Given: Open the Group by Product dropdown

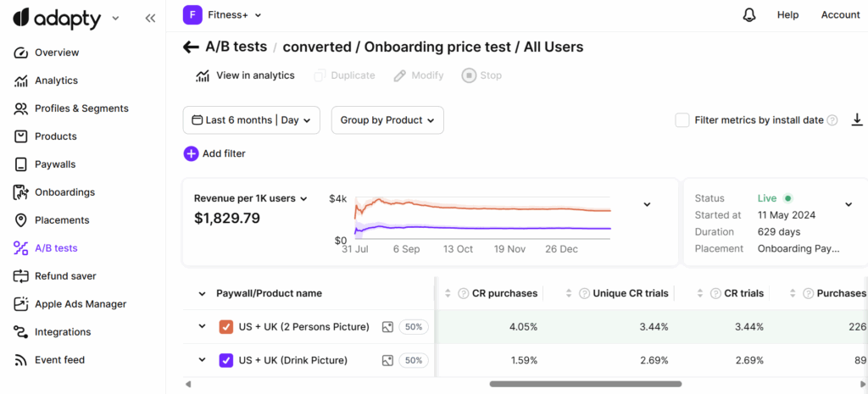Looking at the screenshot, I should click(x=387, y=120).
